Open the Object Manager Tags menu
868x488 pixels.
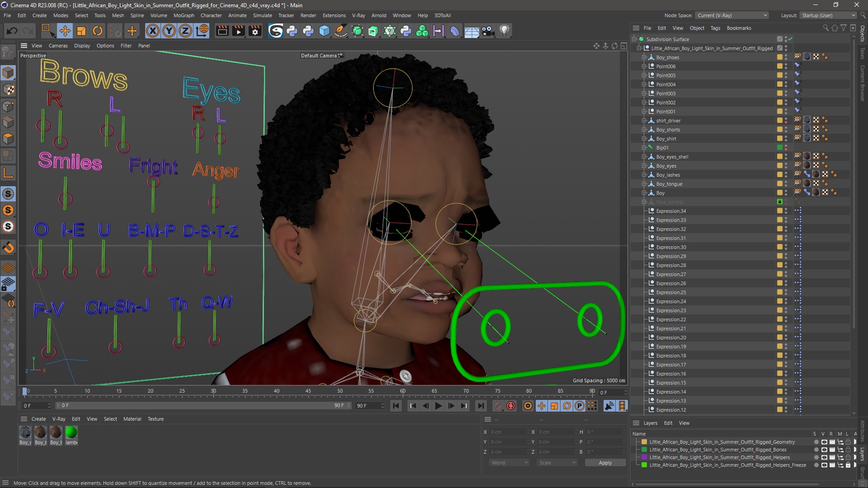click(x=715, y=28)
